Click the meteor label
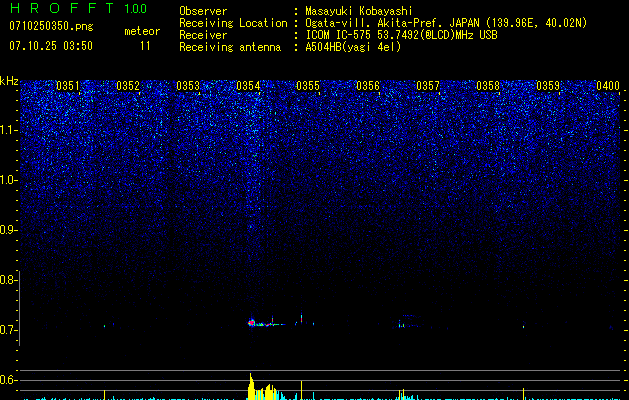Viewport: 629px width, 400px height. coord(142,31)
